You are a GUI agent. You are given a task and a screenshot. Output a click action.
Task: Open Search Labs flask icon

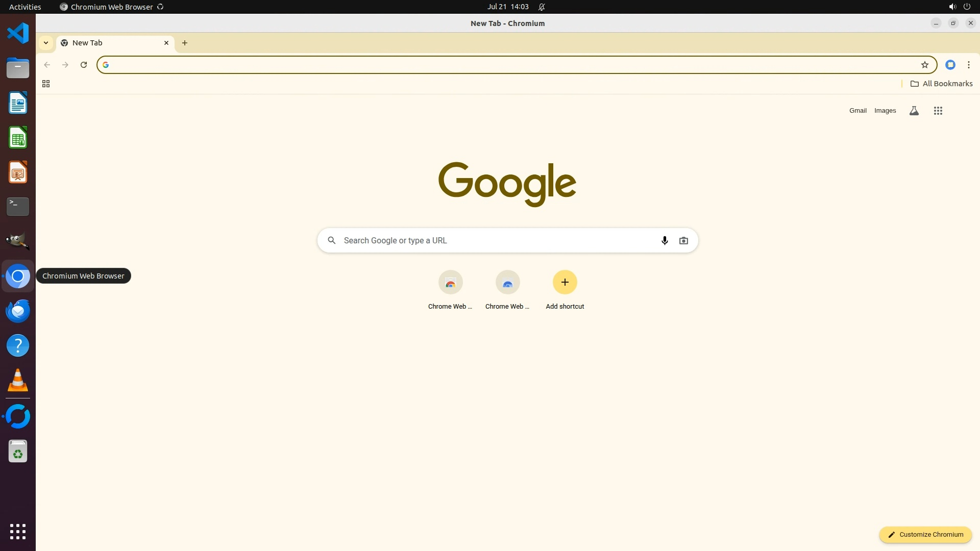coord(914,111)
